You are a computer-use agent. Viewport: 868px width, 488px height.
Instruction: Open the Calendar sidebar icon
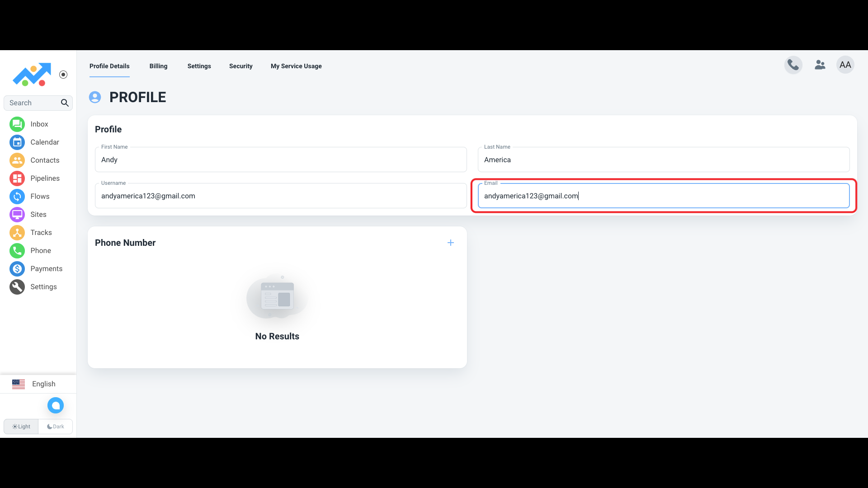(x=17, y=142)
